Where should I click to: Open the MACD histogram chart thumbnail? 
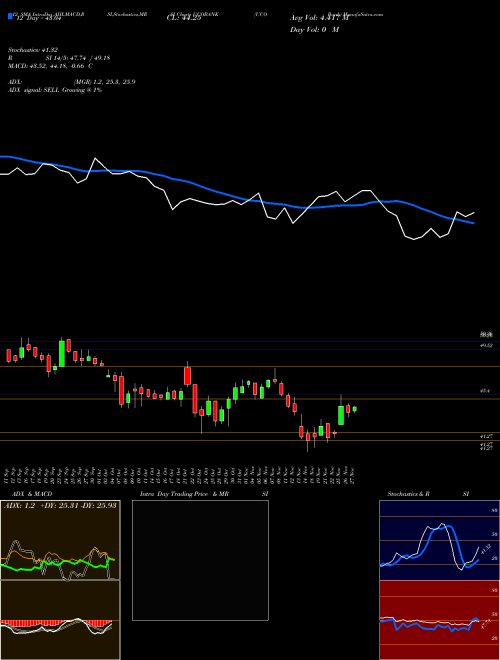pos(60,620)
